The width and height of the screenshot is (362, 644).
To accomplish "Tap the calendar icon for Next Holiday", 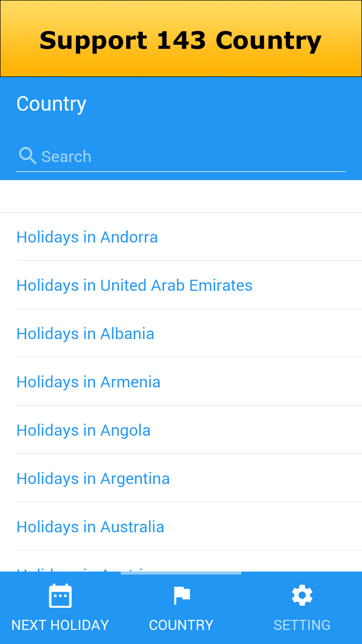I will pyautogui.click(x=60, y=596).
